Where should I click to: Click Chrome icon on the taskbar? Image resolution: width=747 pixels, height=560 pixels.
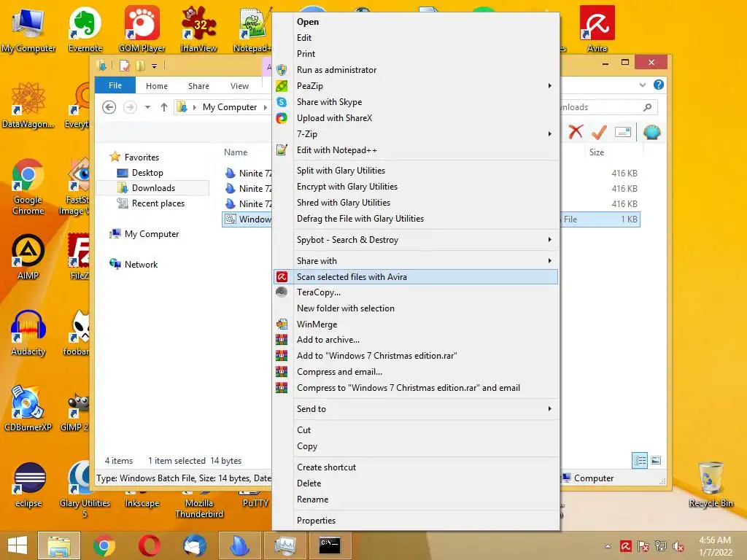tap(104, 545)
